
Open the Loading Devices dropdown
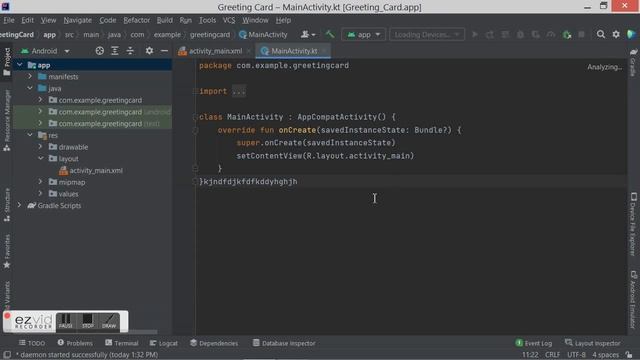[427, 35]
